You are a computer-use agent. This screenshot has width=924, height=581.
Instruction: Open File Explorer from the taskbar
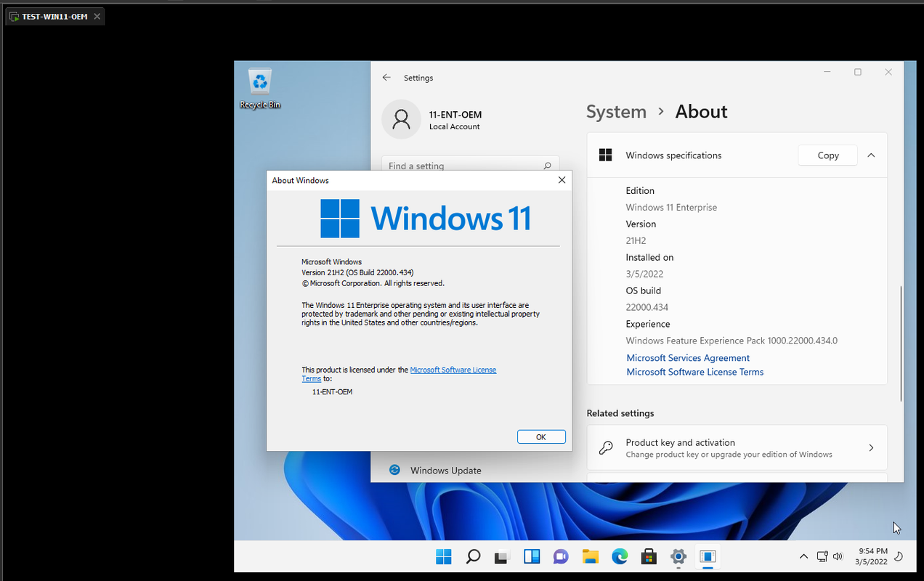tap(591, 557)
